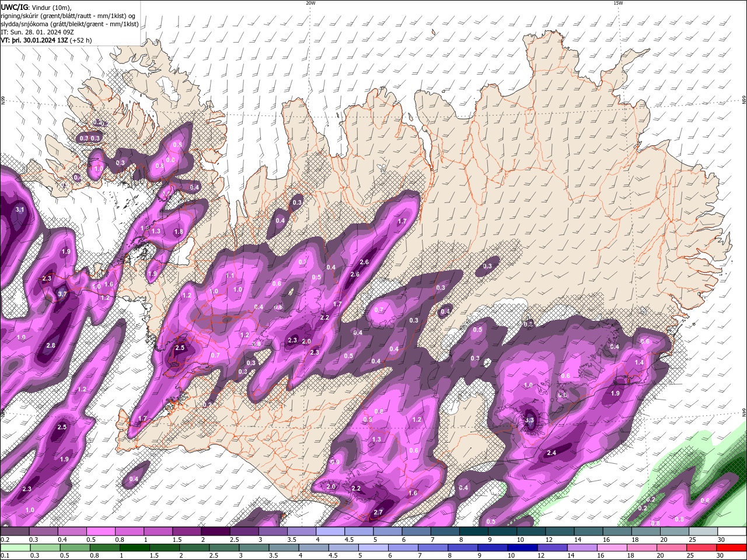Select the grayish purple 0.2 swatch, upper row
Viewport: 747px width, 560px height.
tap(15, 531)
